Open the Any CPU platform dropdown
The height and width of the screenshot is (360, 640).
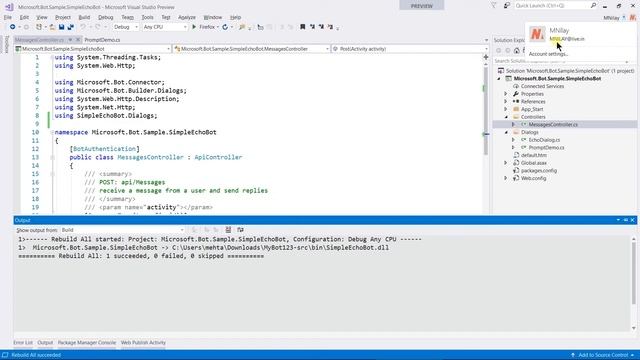pyautogui.click(x=165, y=27)
